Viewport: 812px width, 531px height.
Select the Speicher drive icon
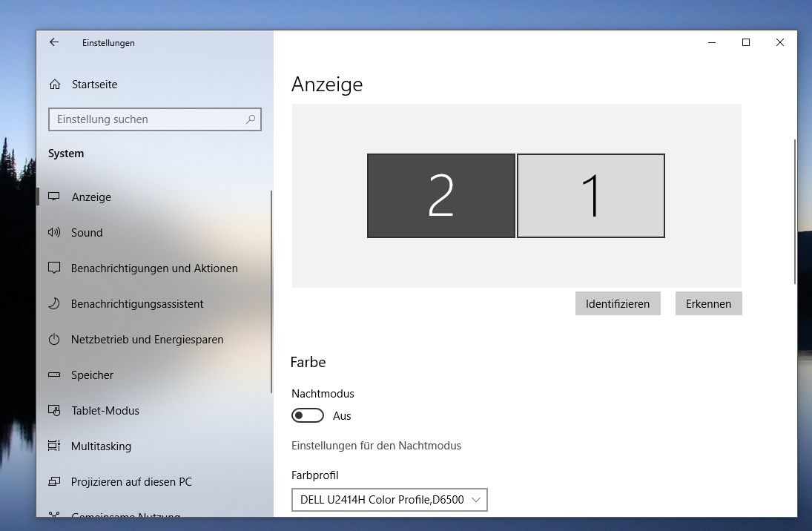(54, 375)
